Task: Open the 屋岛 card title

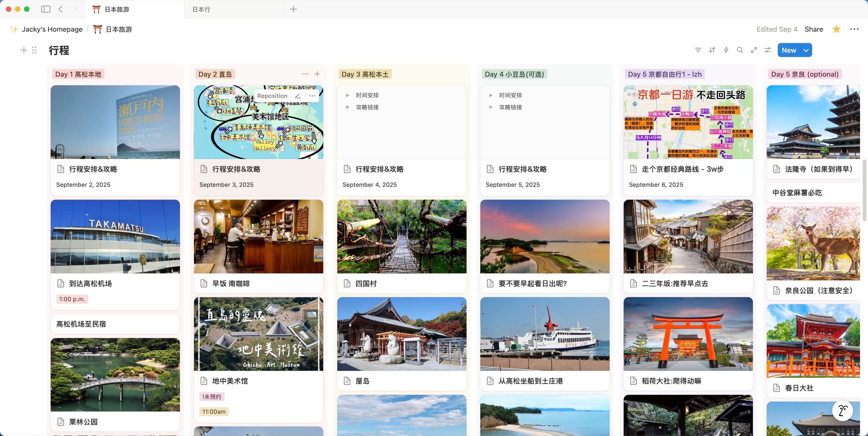Action: [362, 381]
